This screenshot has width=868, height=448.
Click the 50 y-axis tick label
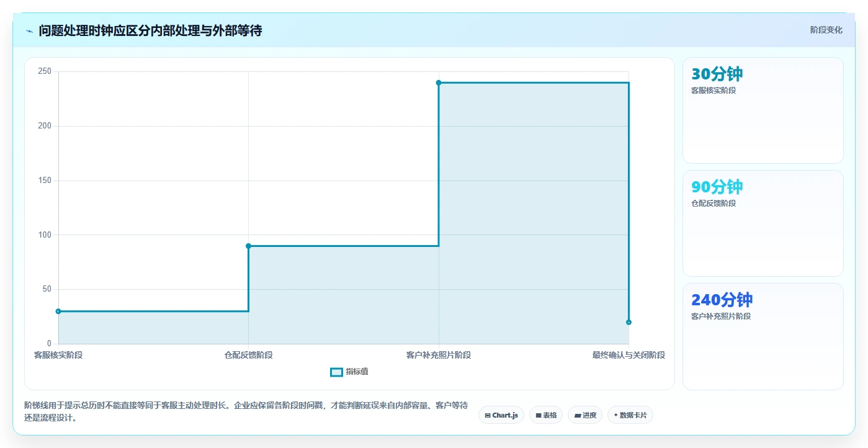[x=47, y=289]
